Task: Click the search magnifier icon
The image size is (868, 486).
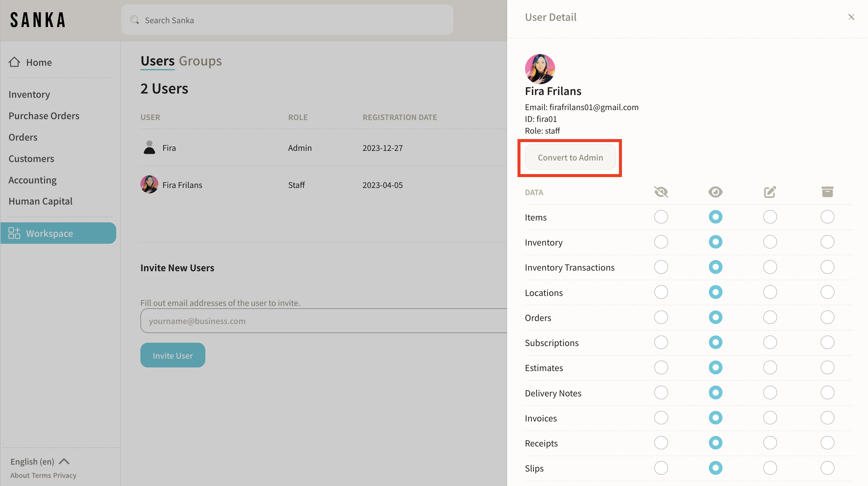Action: tap(134, 20)
